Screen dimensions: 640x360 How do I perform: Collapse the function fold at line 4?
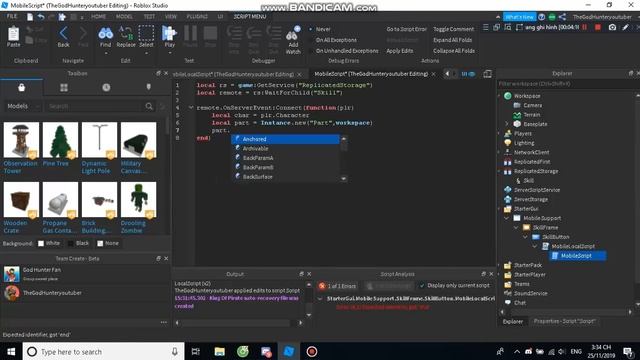[191, 108]
